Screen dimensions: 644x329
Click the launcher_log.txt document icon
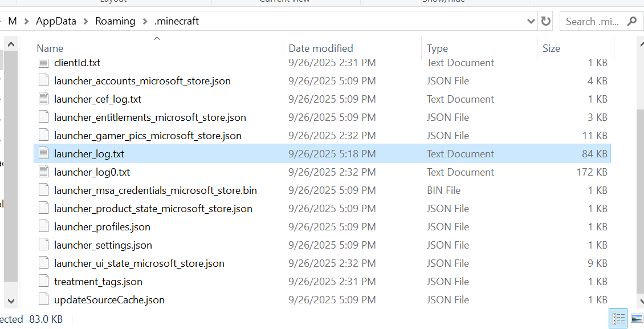click(x=43, y=153)
